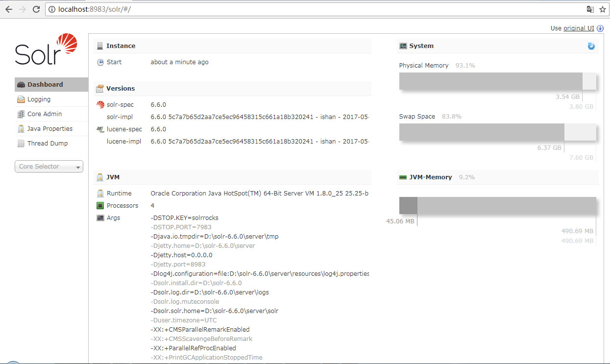Go back using browser back arrow

click(x=9, y=9)
